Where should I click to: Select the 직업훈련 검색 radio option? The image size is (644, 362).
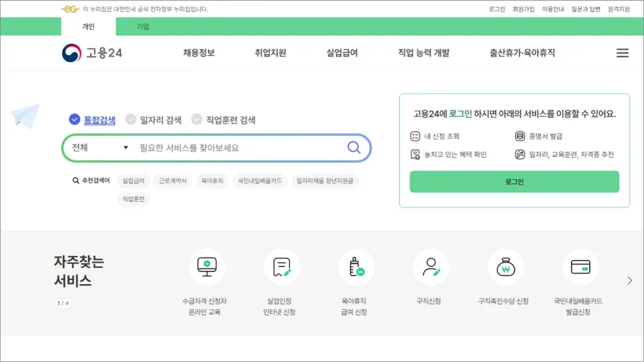point(197,119)
